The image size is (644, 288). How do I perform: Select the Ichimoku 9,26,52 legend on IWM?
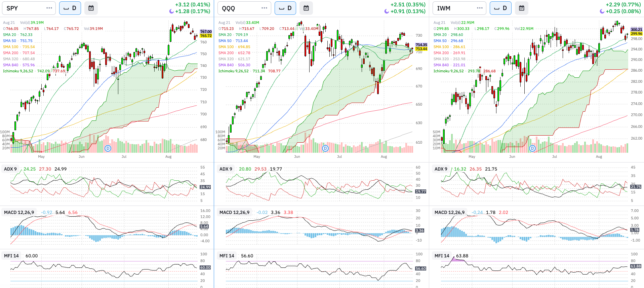[x=465, y=71]
